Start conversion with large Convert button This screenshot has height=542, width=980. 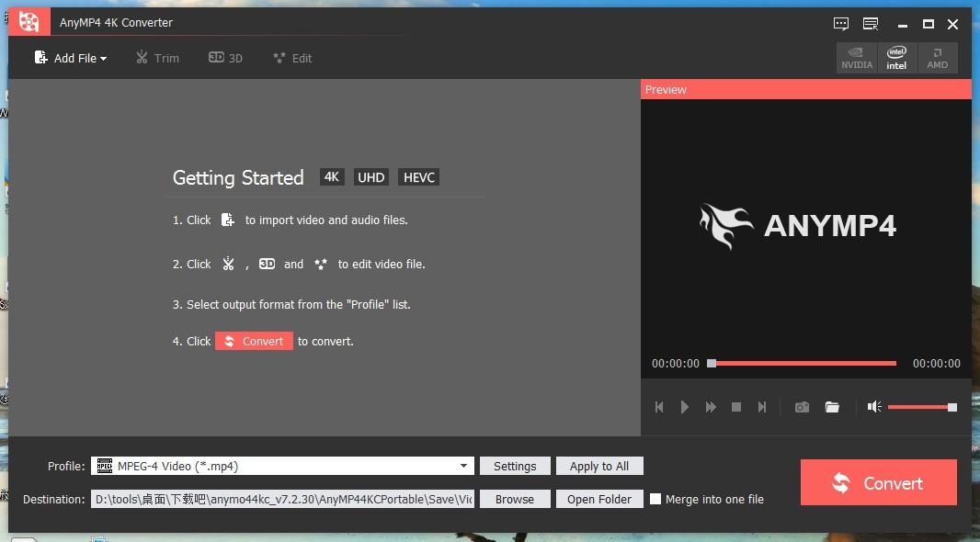tap(879, 482)
